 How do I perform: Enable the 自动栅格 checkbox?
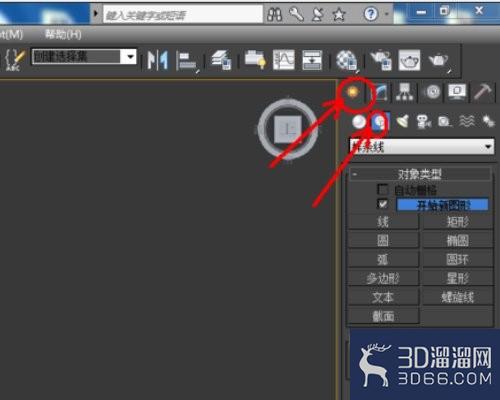tap(383, 189)
